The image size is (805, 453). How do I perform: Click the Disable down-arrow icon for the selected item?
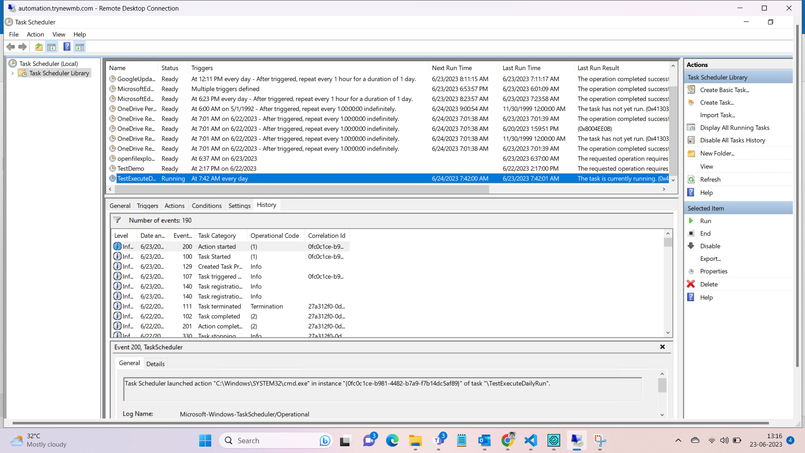point(691,246)
